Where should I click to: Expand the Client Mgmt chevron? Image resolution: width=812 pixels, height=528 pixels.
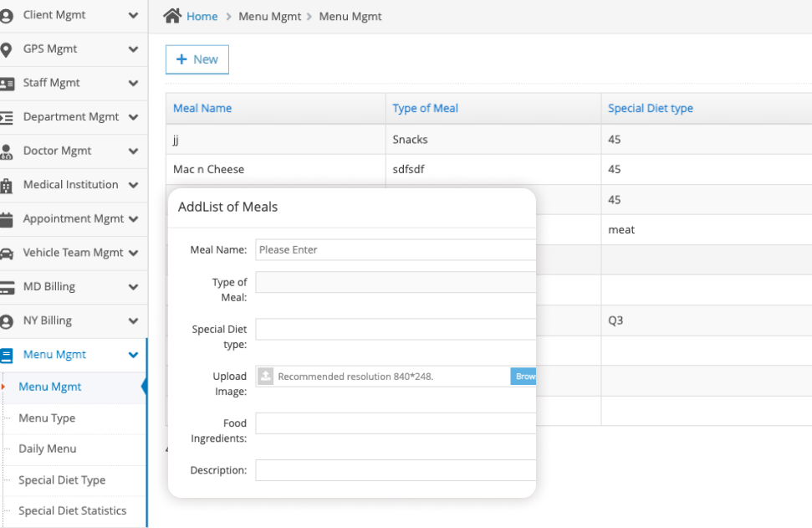click(133, 15)
